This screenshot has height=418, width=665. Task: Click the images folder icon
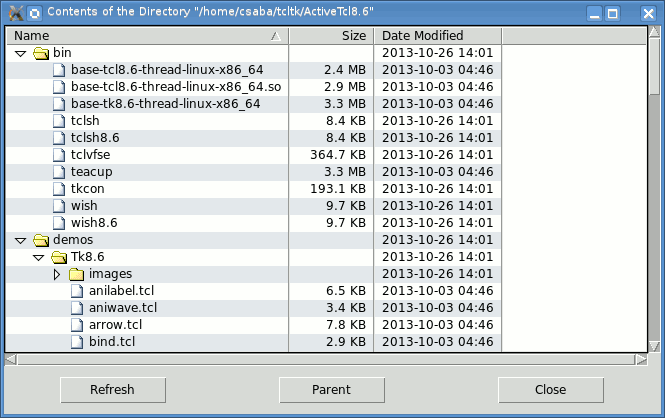[76, 274]
